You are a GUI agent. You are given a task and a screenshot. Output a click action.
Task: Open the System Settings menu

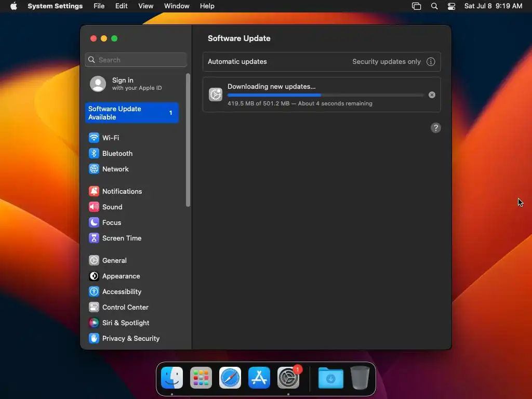click(55, 6)
